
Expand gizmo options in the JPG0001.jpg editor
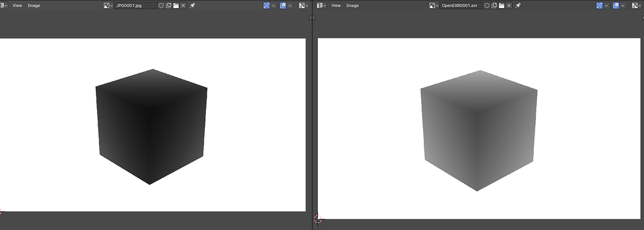tap(274, 6)
